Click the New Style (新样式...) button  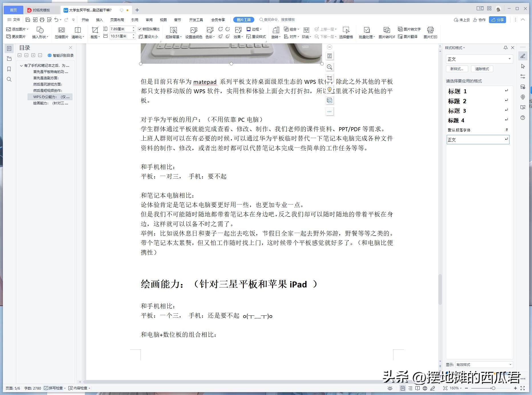point(457,69)
